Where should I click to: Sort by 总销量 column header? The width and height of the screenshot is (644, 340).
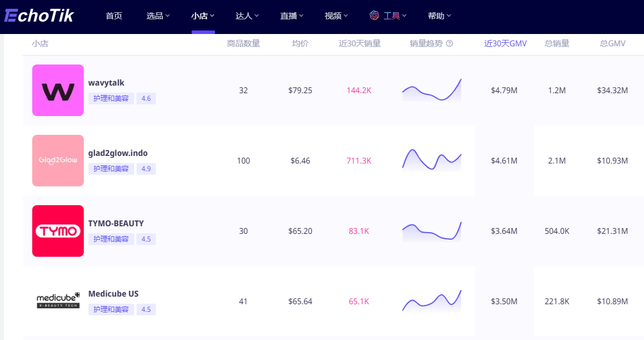[556, 43]
